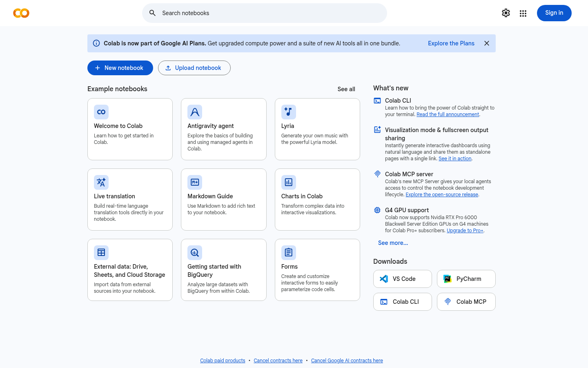Click the info icon in the banner
Viewport: 588px width, 368px height.
click(x=96, y=43)
